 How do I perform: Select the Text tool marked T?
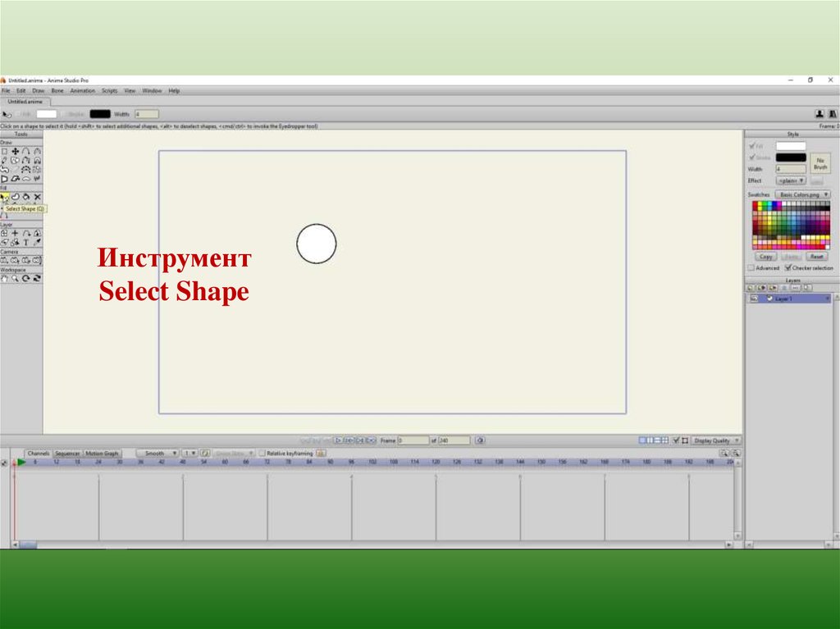tap(26, 243)
